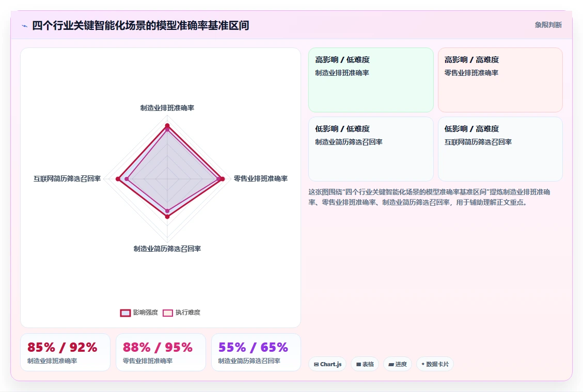
Task: Open the 低影响 / 低难度 quadrant card
Action: (x=371, y=149)
